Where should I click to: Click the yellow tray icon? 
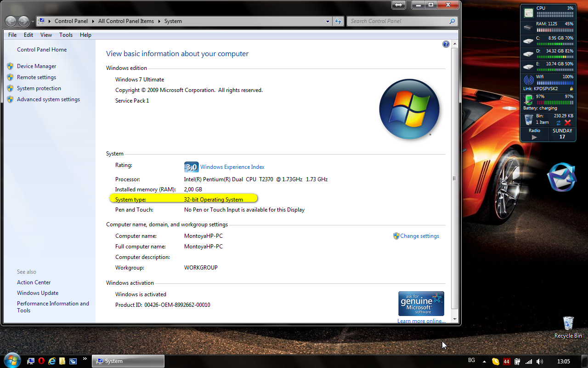pos(496,362)
